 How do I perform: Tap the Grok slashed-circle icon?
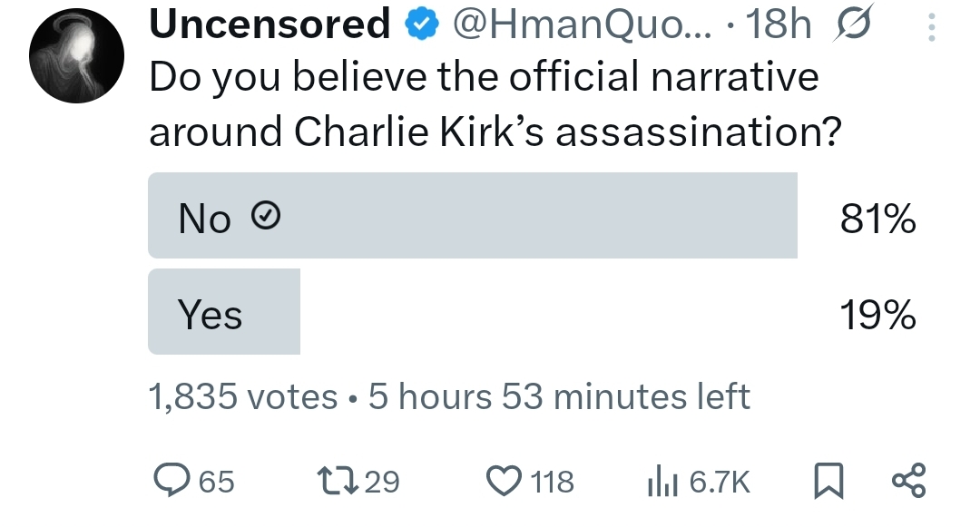(x=850, y=25)
